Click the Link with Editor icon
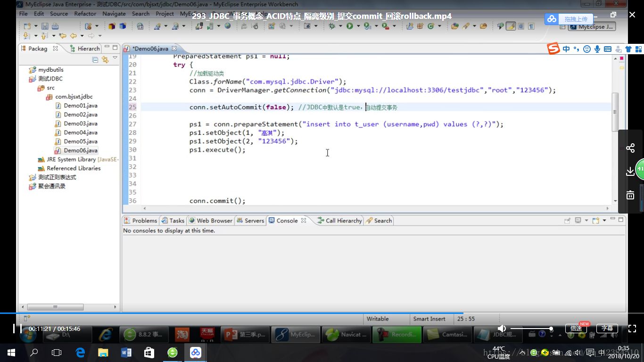 click(x=105, y=60)
